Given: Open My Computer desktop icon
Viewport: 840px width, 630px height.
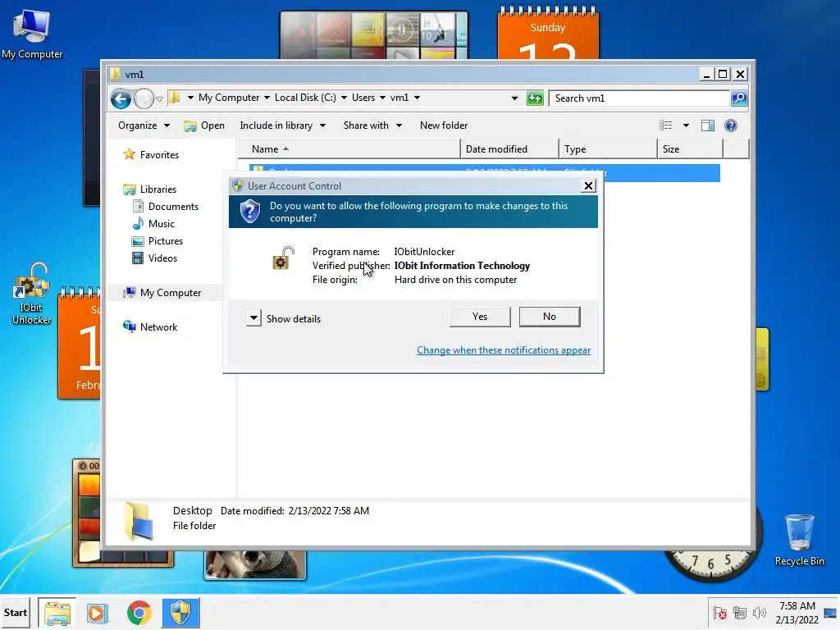Looking at the screenshot, I should point(32,34).
